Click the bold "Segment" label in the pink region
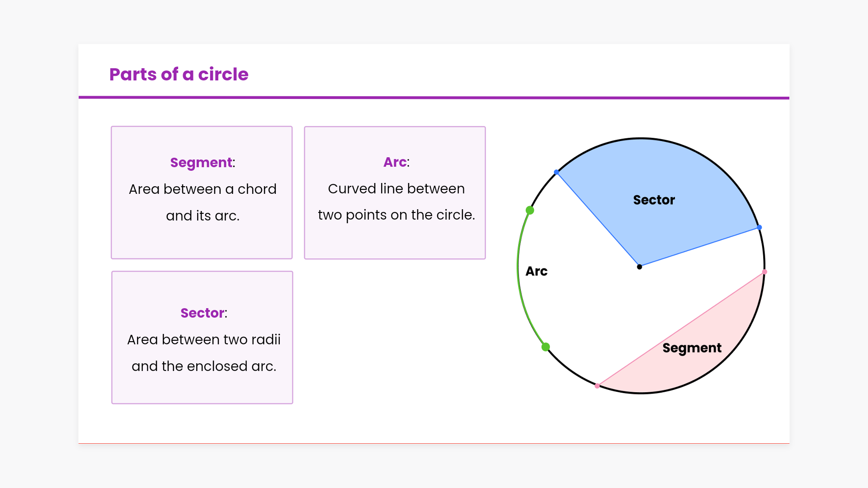 coord(692,348)
